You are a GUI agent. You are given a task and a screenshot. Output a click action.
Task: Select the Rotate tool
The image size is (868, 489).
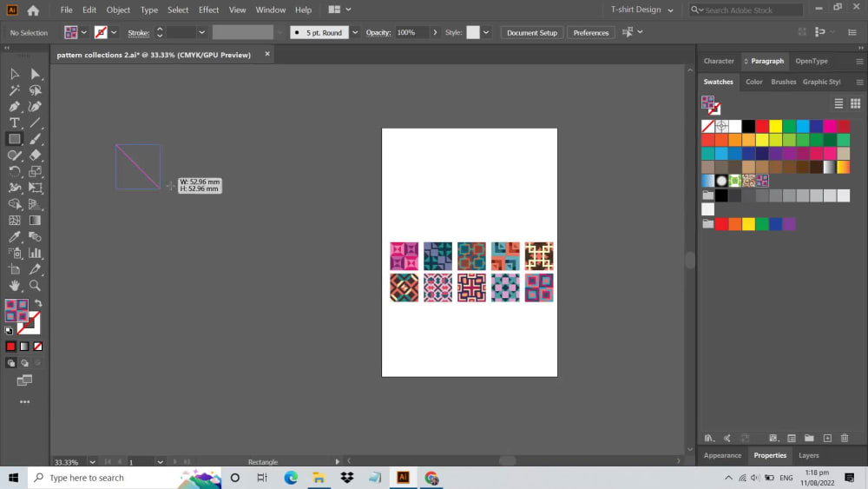point(15,172)
